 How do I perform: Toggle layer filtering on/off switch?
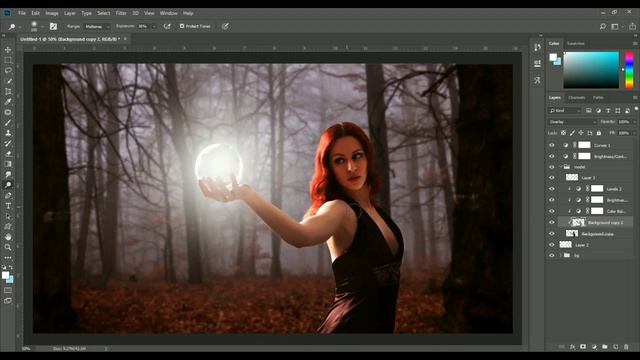[x=636, y=109]
